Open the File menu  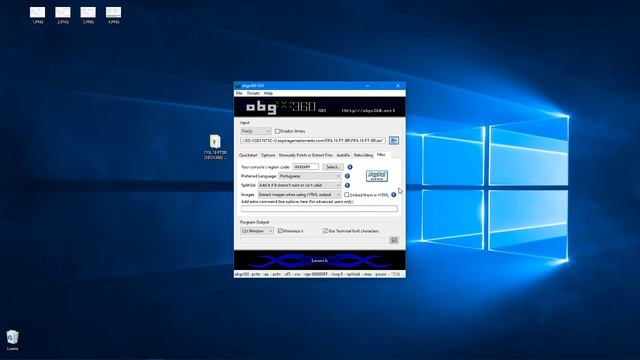(x=239, y=93)
